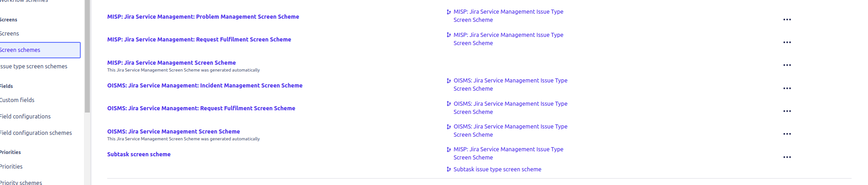The width and height of the screenshot is (868, 185).
Task: Open actions menu for OISMS Request Fulfilment Screen Scheme
Action: click(x=787, y=111)
